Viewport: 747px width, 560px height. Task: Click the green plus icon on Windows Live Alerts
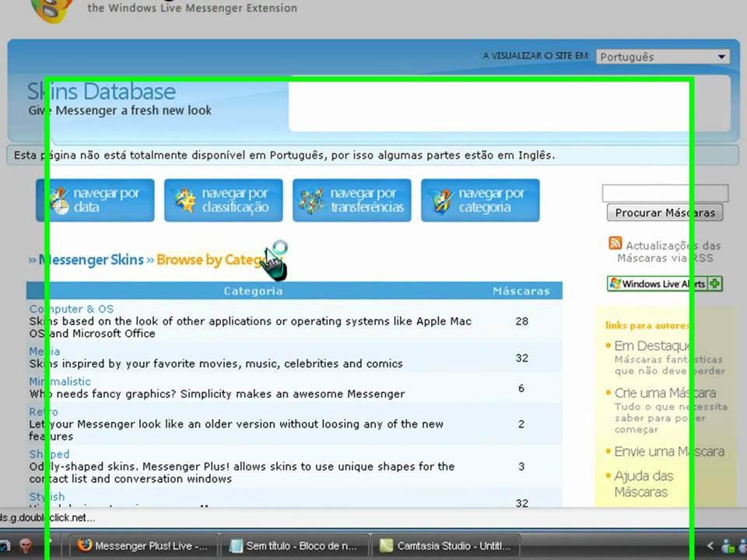[714, 284]
